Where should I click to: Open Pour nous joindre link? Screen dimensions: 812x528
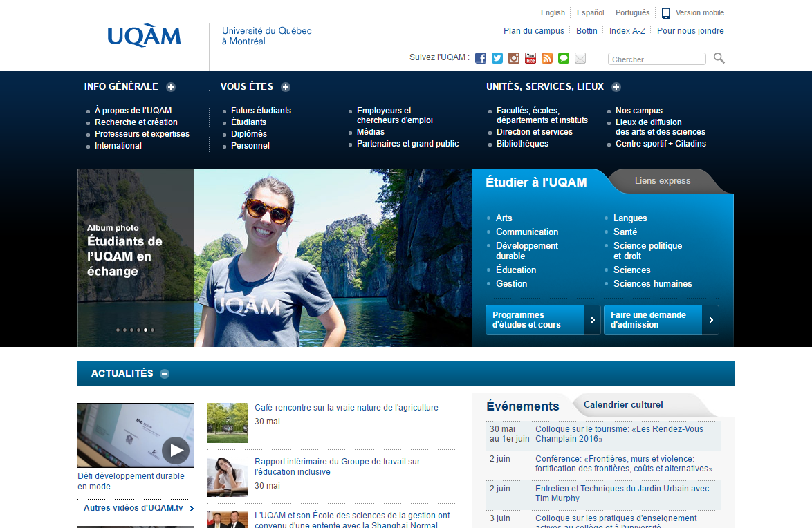(x=690, y=31)
